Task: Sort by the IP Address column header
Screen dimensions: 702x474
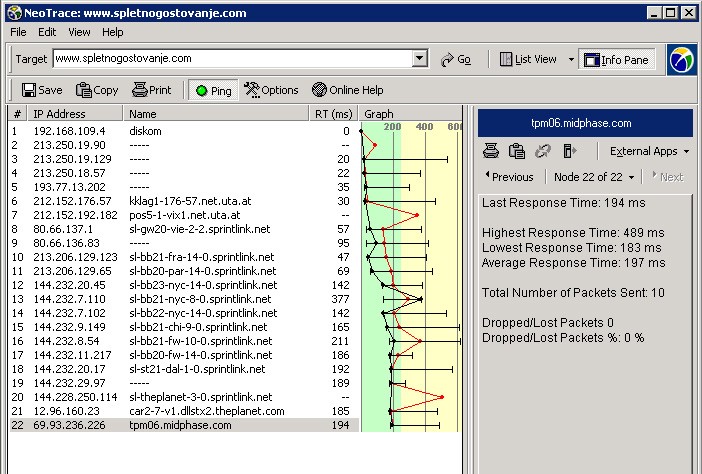Action: pos(75,114)
